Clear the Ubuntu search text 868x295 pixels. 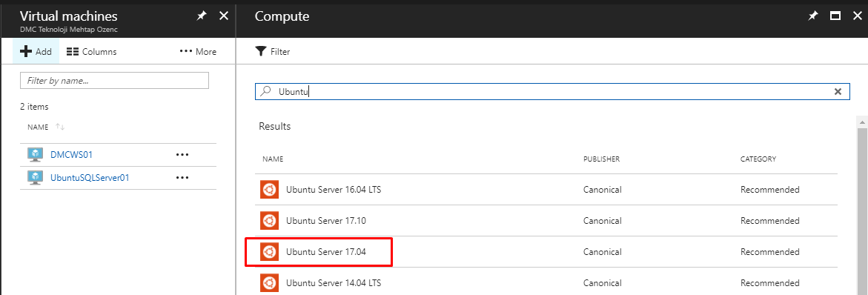point(838,92)
